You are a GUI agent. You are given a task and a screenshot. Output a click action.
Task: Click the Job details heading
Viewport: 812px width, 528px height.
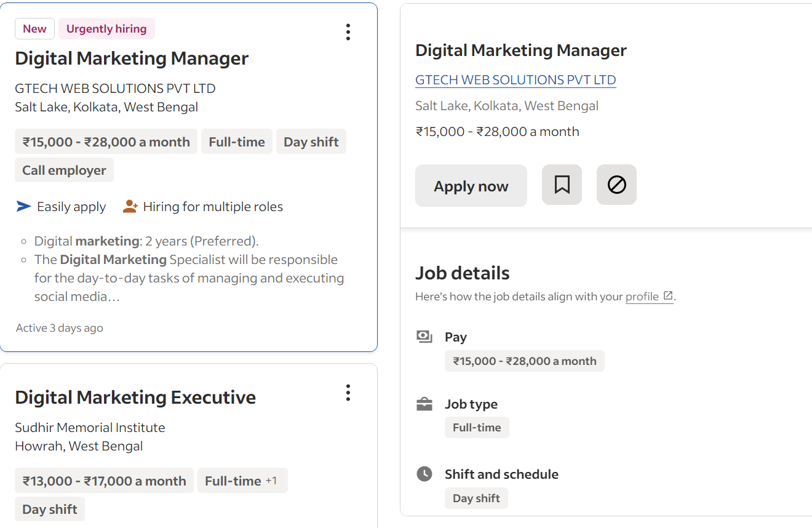click(463, 273)
